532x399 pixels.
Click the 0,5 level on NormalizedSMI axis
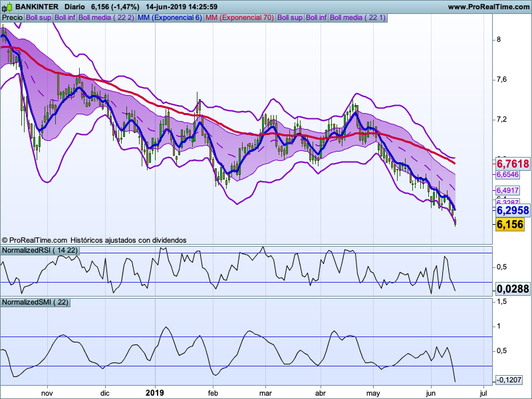(x=502, y=350)
